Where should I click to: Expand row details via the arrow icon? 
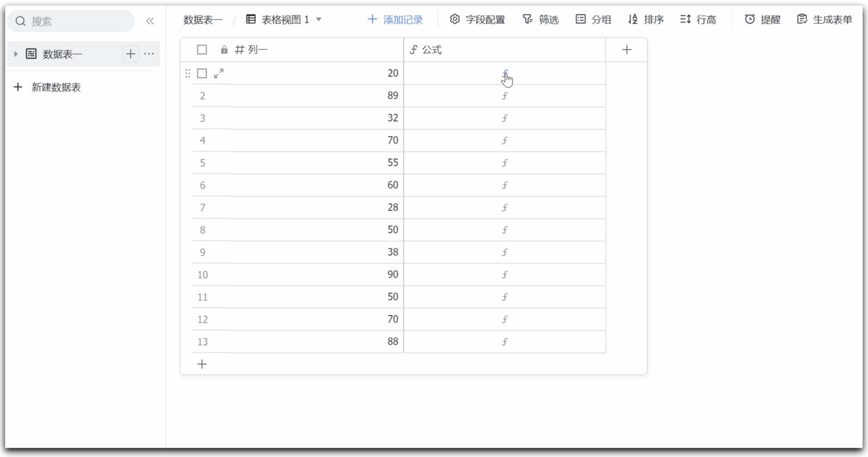tap(219, 73)
